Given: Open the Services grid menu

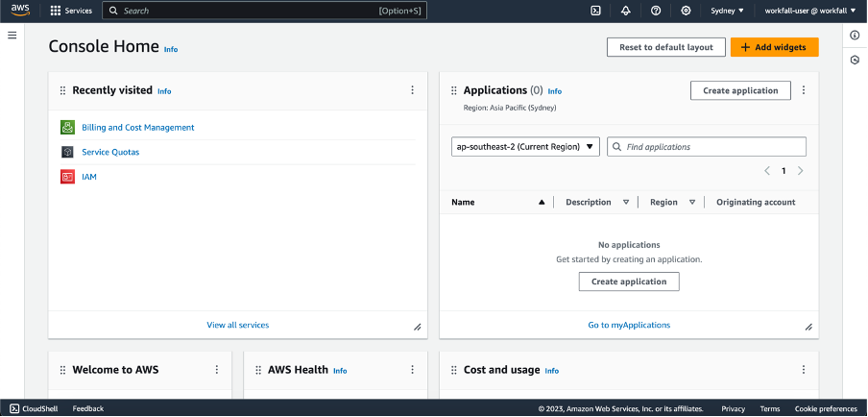Looking at the screenshot, I should (71, 11).
